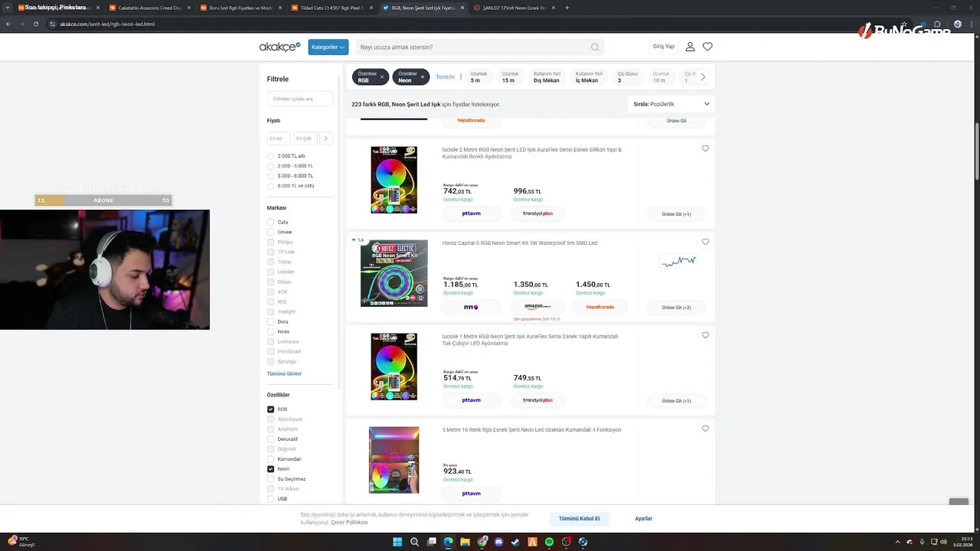Viewport: 980px width, 551px height.
Task: Check the Dekoratif feature checkbox
Action: pyautogui.click(x=270, y=439)
